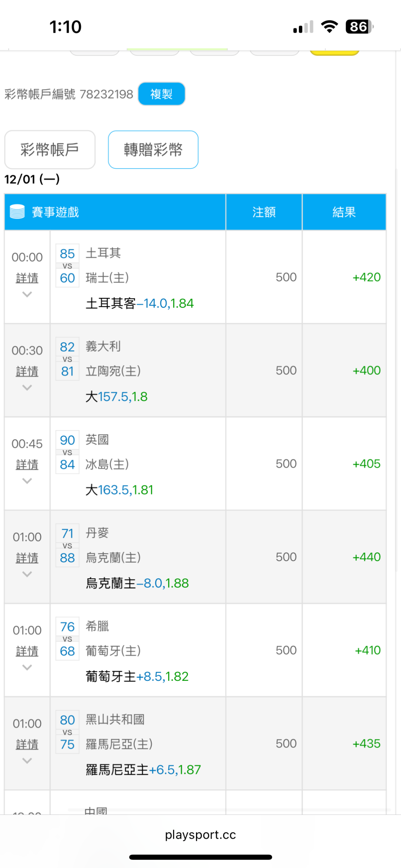The image size is (401, 868).
Task: Expand the Greece vs Portugal row chevron
Action: 27,667
